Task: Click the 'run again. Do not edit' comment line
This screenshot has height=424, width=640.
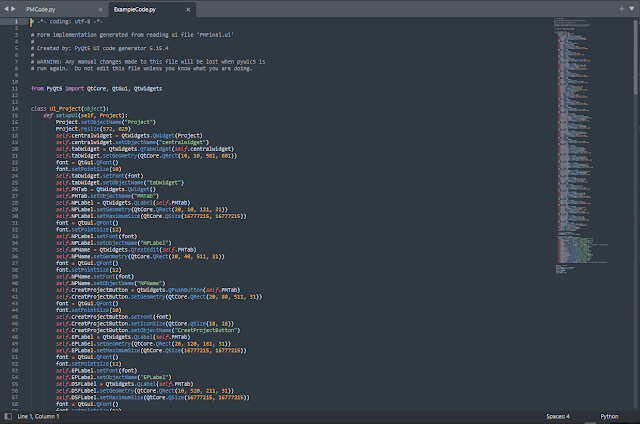Action: [x=142, y=69]
